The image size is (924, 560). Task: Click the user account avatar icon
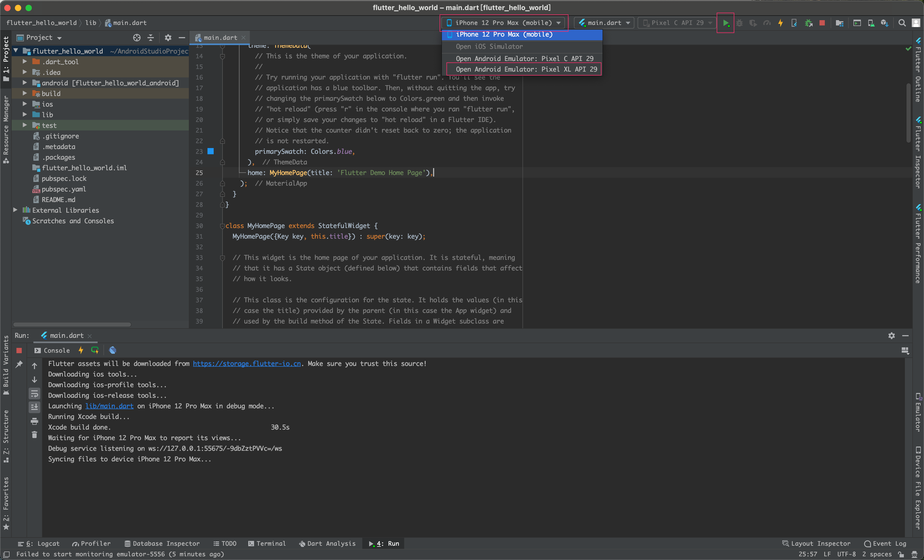point(916,23)
